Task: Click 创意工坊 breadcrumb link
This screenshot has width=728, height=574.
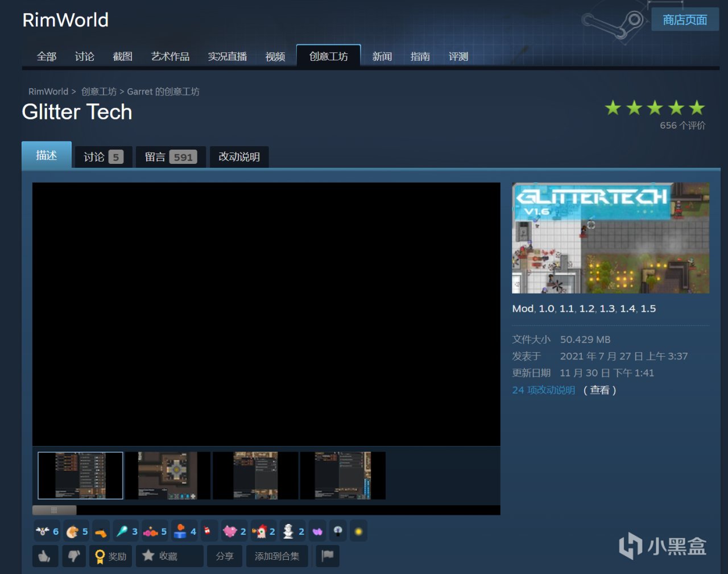Action: [x=99, y=92]
